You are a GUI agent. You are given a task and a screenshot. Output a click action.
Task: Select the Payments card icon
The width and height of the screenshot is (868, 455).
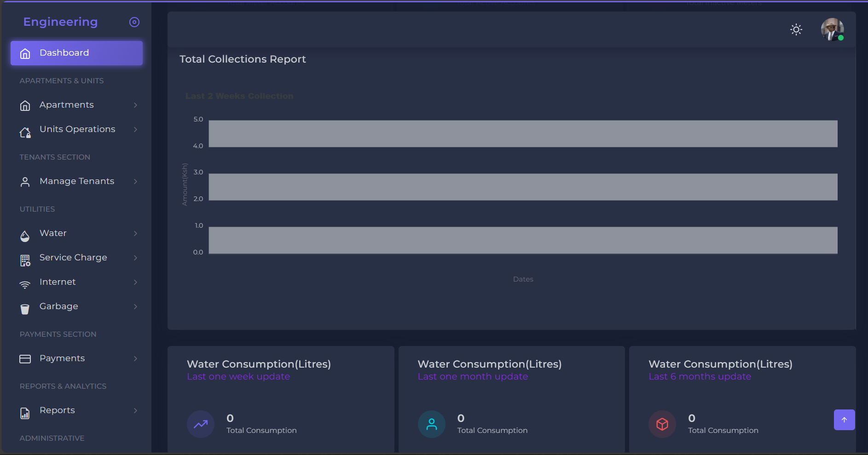(x=25, y=358)
